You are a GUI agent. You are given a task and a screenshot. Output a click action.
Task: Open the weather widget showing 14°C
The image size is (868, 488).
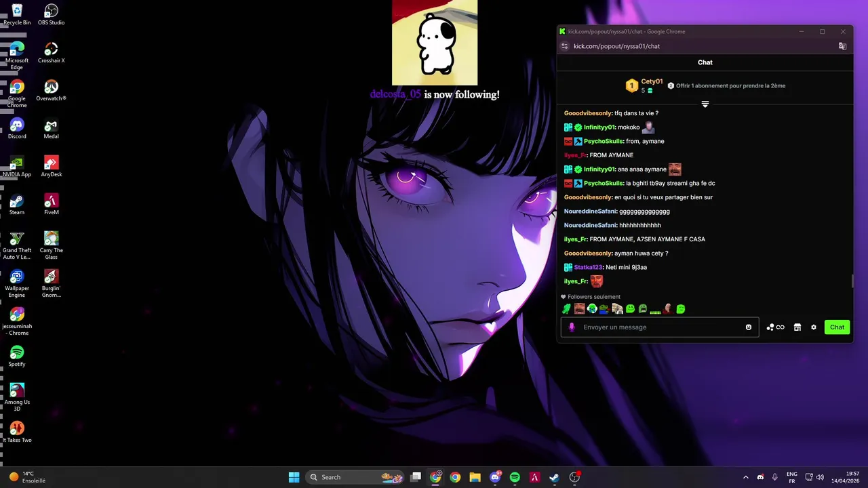tap(27, 477)
